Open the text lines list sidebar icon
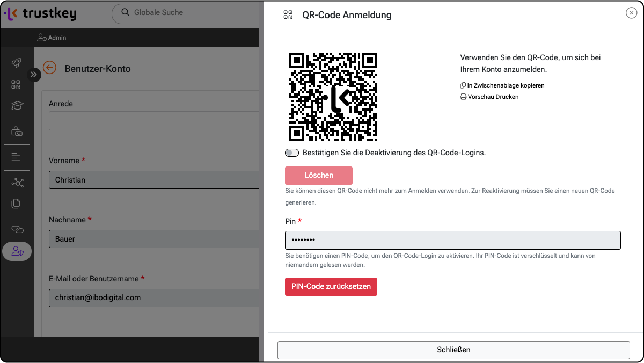This screenshot has height=363, width=644. click(x=16, y=157)
